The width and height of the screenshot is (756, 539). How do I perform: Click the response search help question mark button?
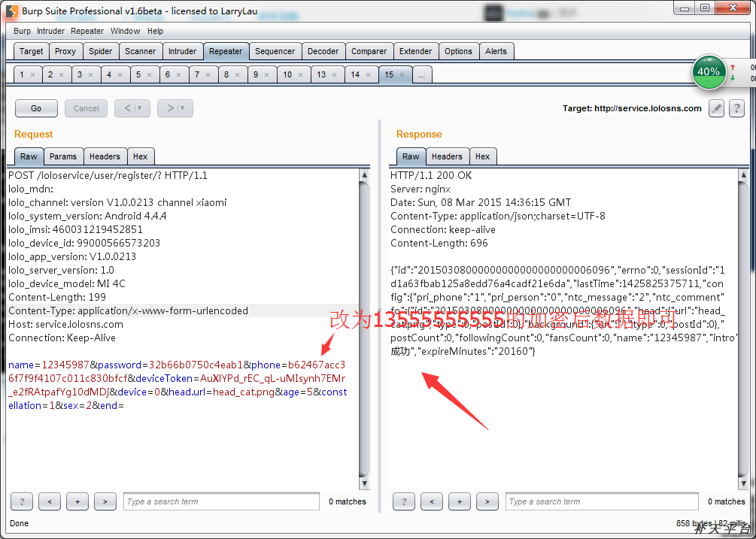click(x=404, y=501)
